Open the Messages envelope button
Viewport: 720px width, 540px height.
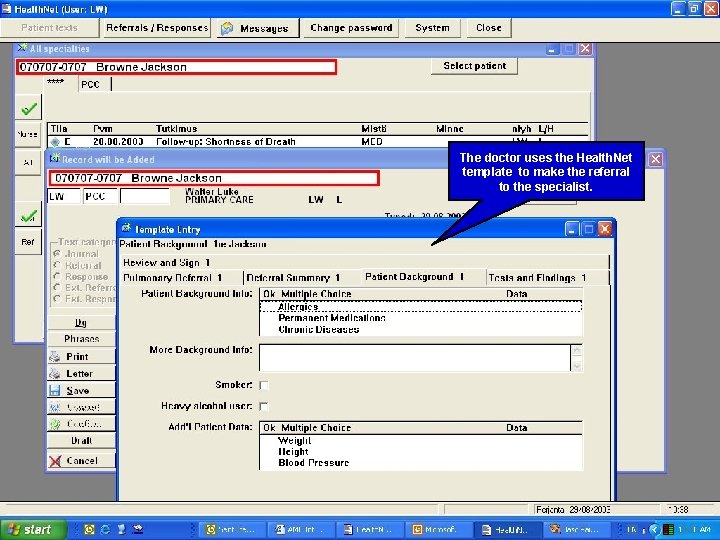pos(258,28)
